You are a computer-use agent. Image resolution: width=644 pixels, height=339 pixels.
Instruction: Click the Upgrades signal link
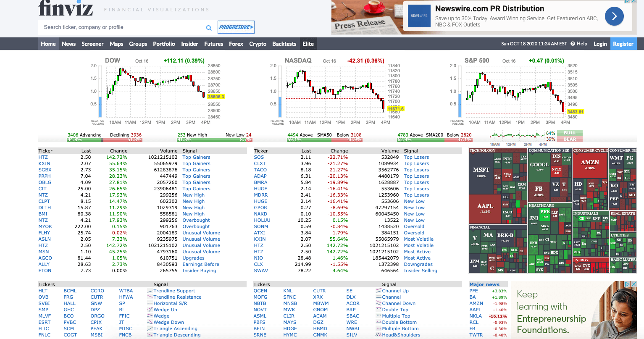(x=193, y=258)
